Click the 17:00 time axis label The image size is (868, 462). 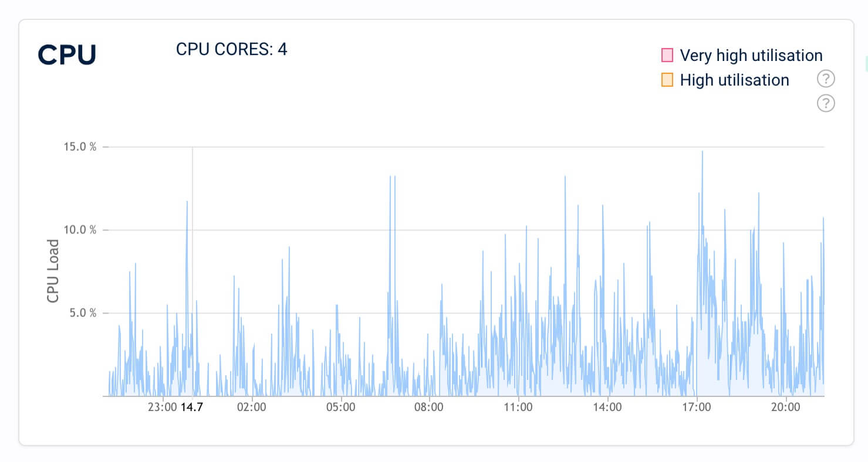[696, 407]
